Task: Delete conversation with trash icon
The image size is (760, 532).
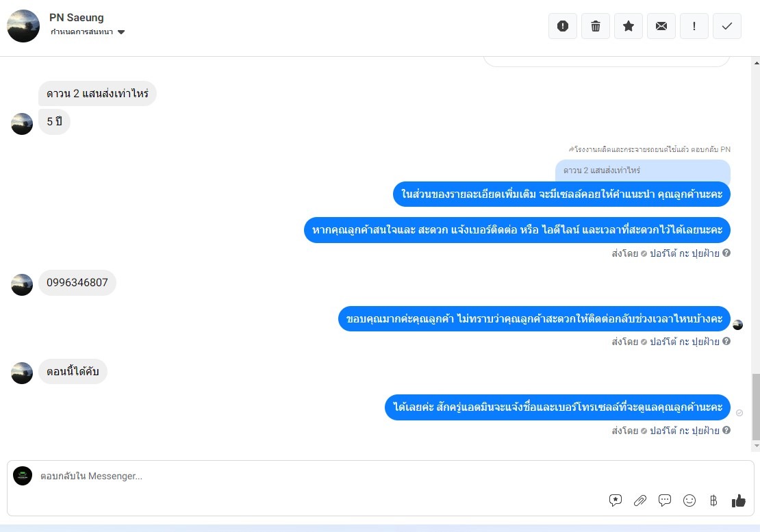Action: pyautogui.click(x=596, y=26)
